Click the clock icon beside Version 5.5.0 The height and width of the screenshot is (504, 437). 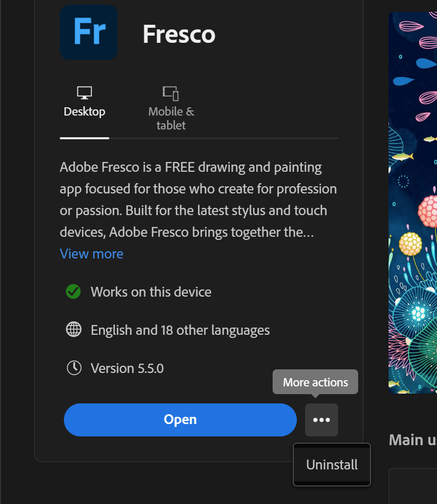click(73, 368)
